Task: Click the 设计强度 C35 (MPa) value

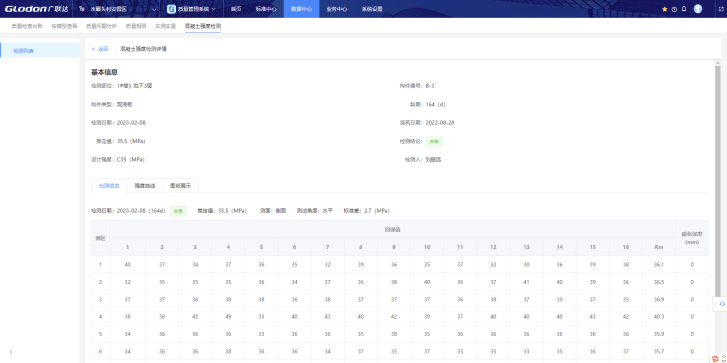Action: [x=131, y=159]
